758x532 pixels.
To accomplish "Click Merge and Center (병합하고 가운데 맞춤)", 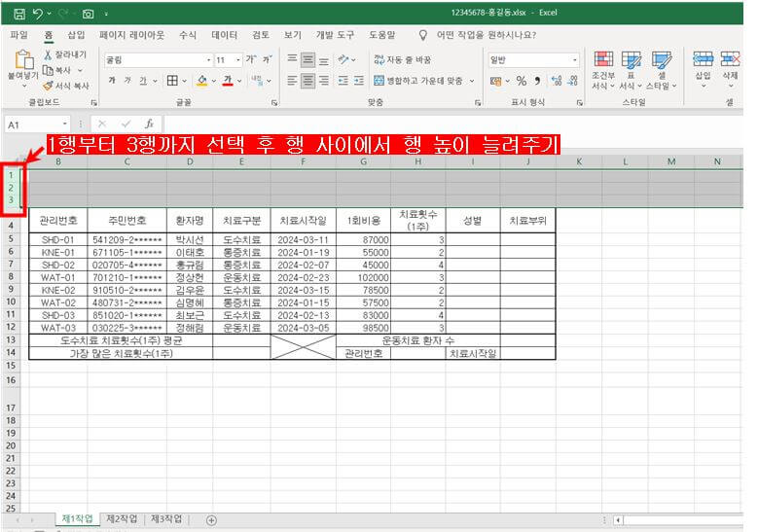I will [x=418, y=81].
